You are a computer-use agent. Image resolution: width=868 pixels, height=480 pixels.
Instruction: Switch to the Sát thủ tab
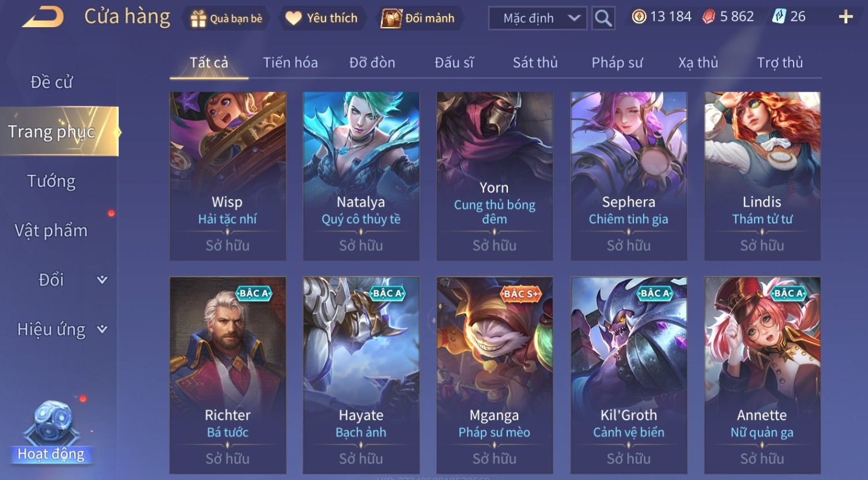[x=535, y=62]
